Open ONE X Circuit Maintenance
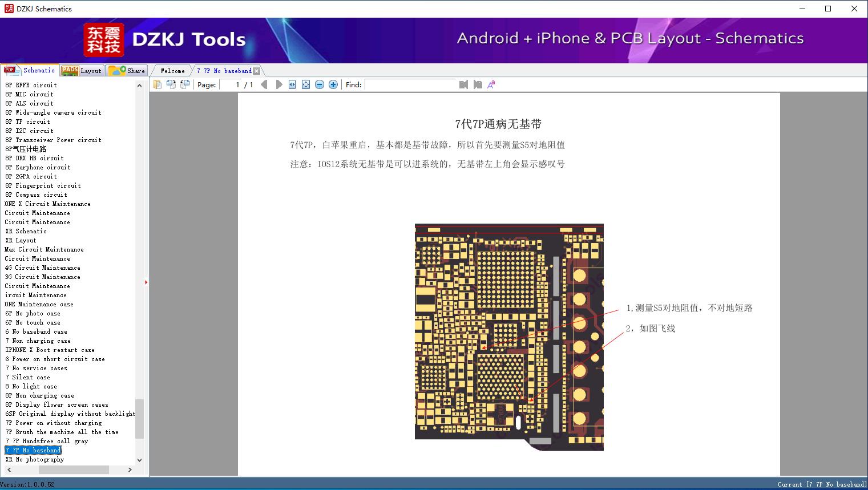The height and width of the screenshot is (490, 868). coord(48,204)
